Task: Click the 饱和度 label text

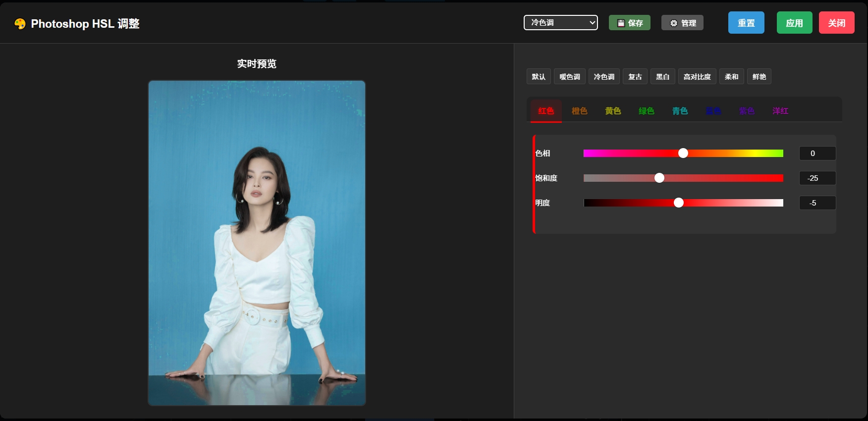Action: pyautogui.click(x=546, y=178)
